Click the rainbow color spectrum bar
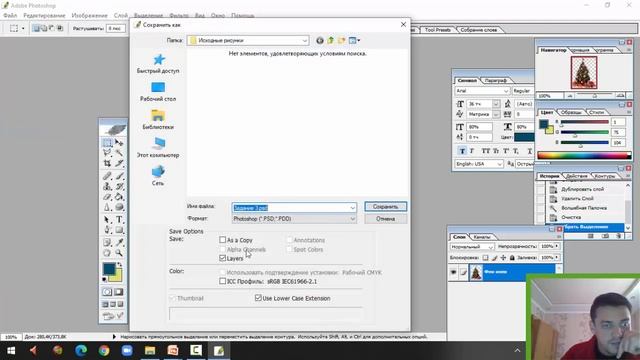This screenshot has width=640, height=360. [584, 155]
